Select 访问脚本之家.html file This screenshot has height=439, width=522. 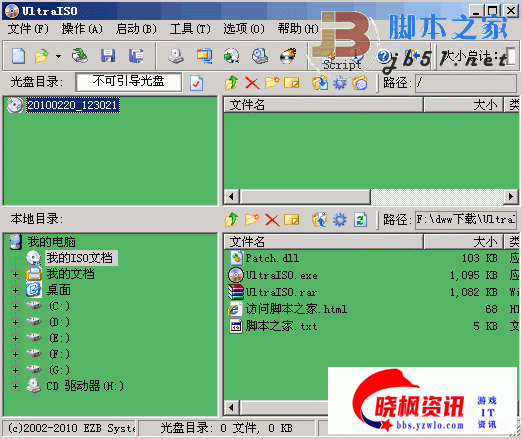(296, 309)
